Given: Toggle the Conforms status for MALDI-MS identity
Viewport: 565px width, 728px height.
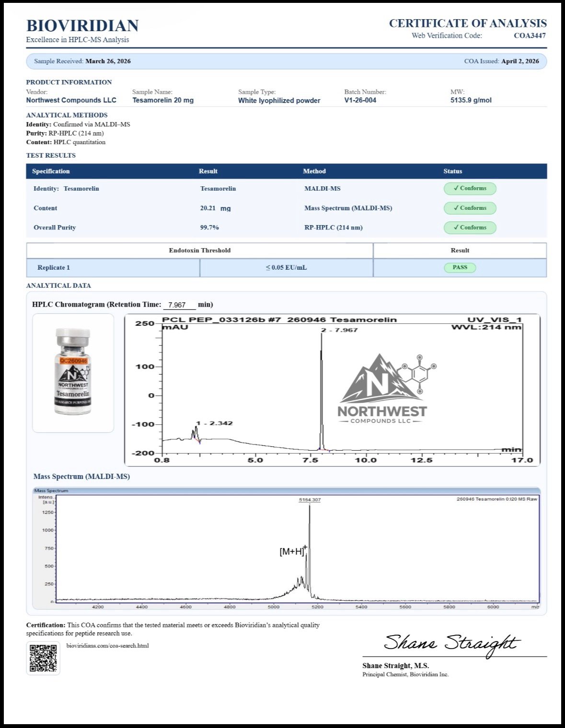Looking at the screenshot, I should pyautogui.click(x=470, y=189).
